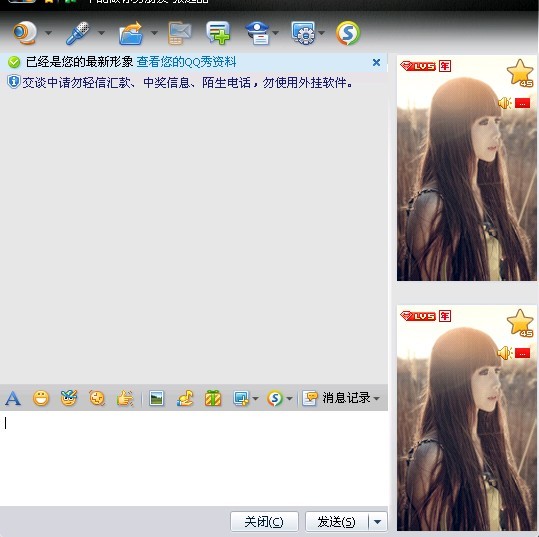Click the security shield tip icon
The width and height of the screenshot is (539, 537).
(x=13, y=83)
